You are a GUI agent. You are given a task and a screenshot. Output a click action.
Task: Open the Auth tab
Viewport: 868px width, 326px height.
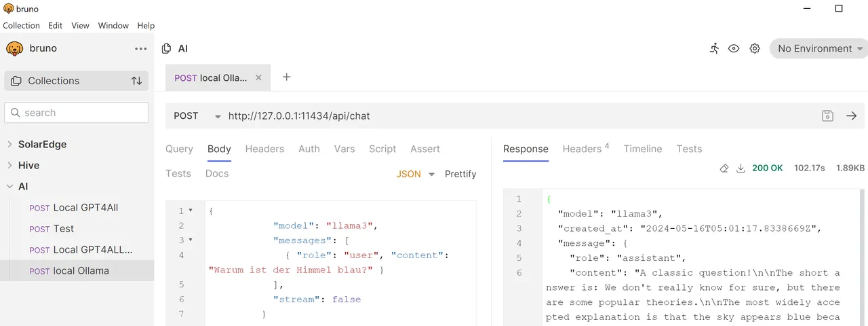(309, 149)
